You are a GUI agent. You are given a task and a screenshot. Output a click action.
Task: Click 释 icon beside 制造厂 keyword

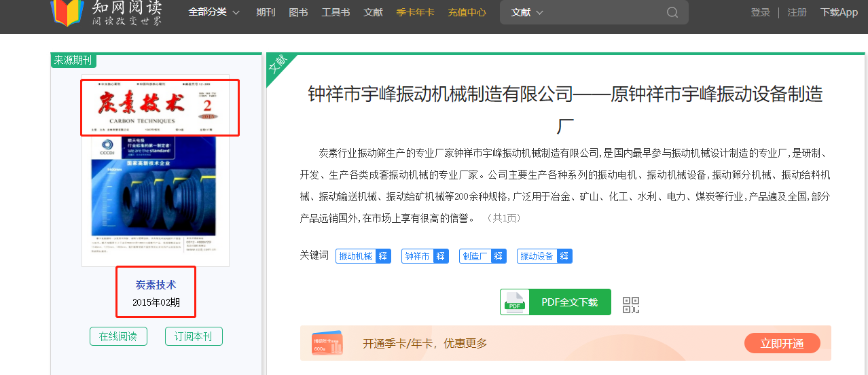[499, 256]
